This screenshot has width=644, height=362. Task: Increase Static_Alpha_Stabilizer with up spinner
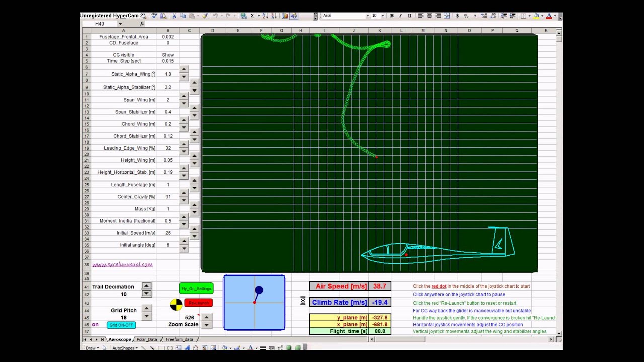click(x=194, y=83)
